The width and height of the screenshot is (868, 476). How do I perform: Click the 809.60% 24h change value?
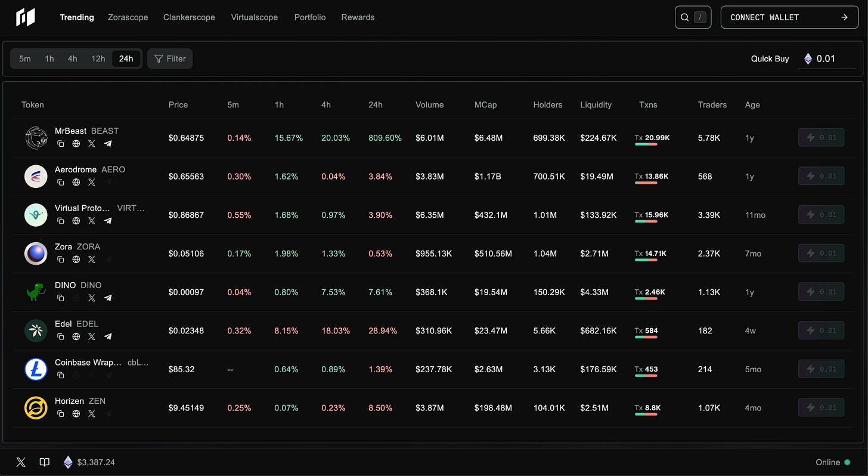(385, 138)
